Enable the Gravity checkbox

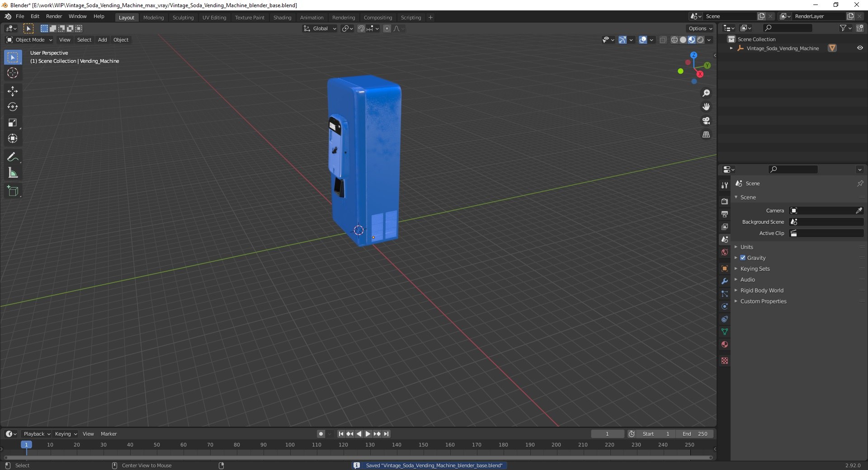click(743, 258)
